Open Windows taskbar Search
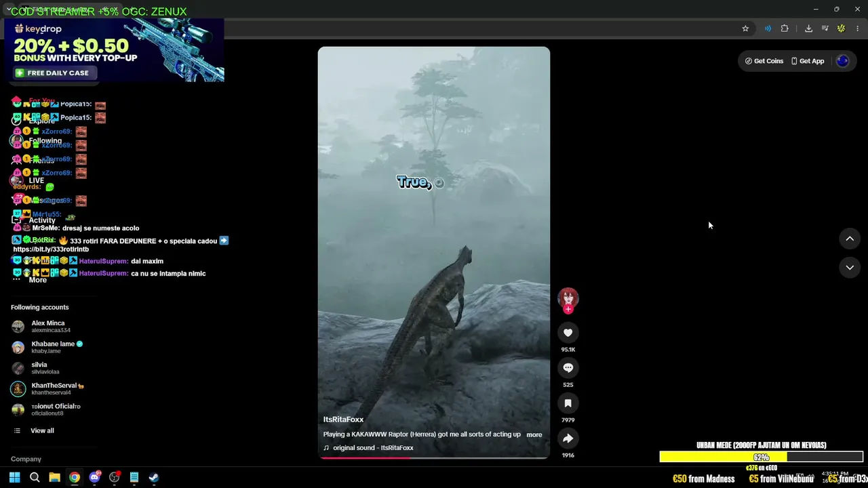 35,477
